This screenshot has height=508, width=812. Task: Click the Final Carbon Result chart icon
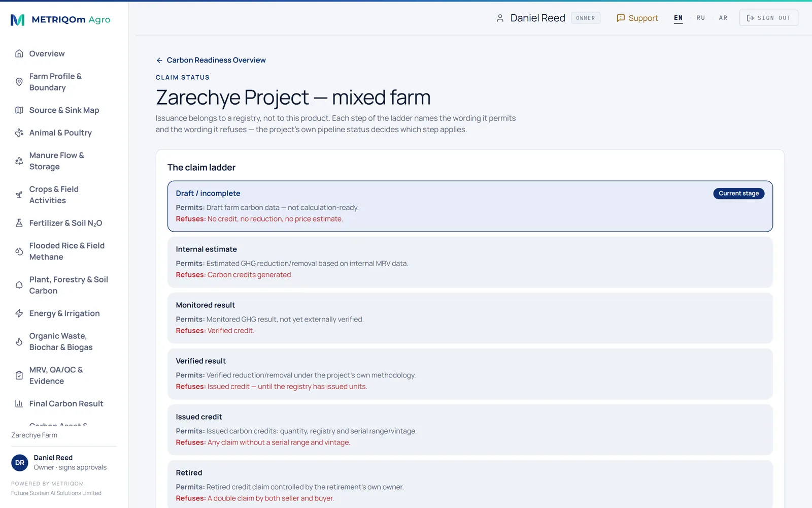point(19,404)
